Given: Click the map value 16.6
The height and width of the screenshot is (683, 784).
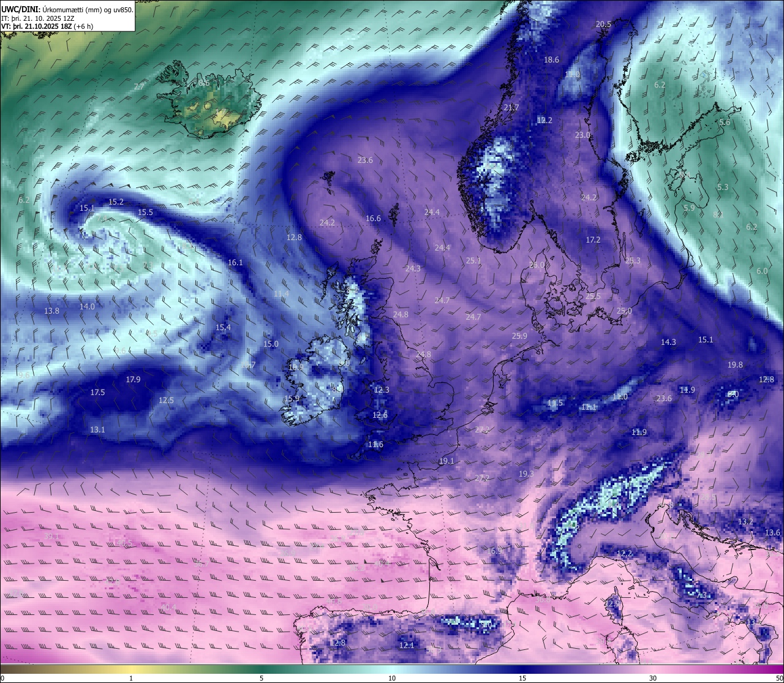Looking at the screenshot, I should click(x=373, y=219).
